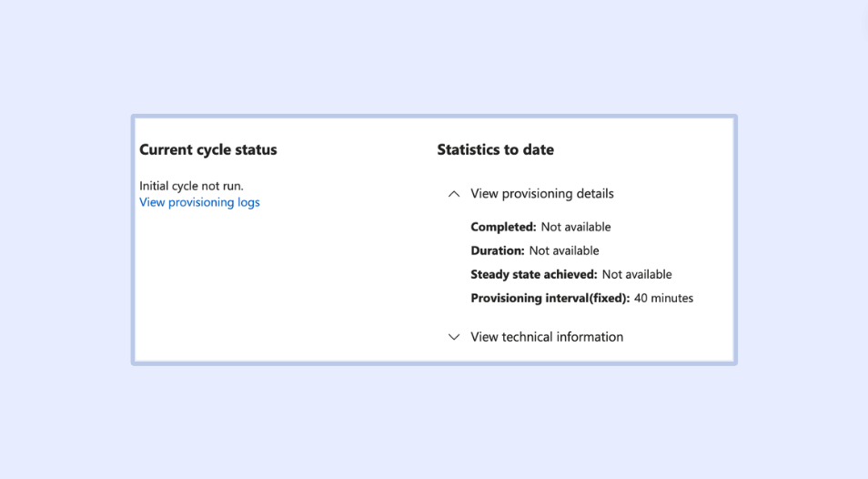Select the Completed value Not available

pos(576,227)
